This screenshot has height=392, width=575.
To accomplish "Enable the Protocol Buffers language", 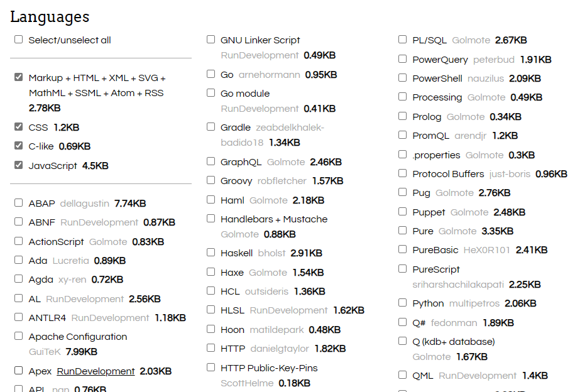I will pyautogui.click(x=402, y=173).
